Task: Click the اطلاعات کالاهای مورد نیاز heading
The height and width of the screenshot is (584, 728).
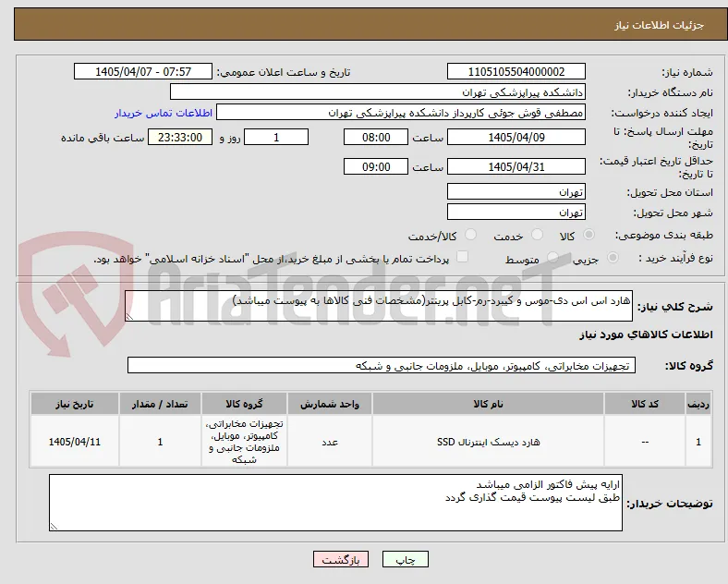Action: tap(646, 335)
